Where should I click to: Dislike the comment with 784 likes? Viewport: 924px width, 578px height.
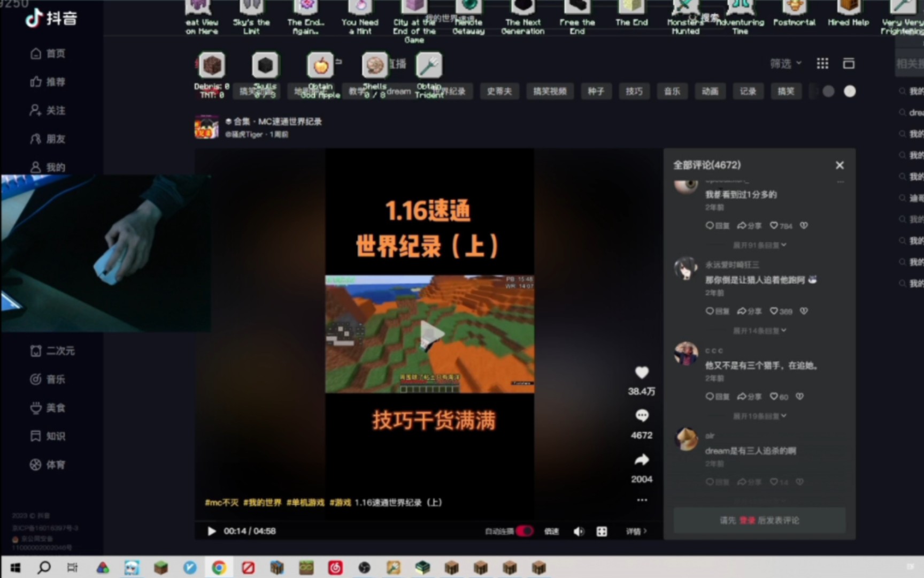tap(804, 226)
